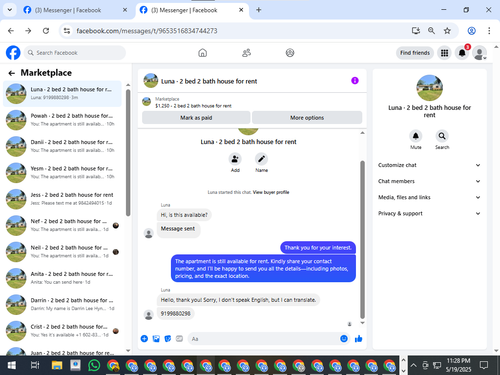
Task: Open the Home feed icon
Action: 202,53
